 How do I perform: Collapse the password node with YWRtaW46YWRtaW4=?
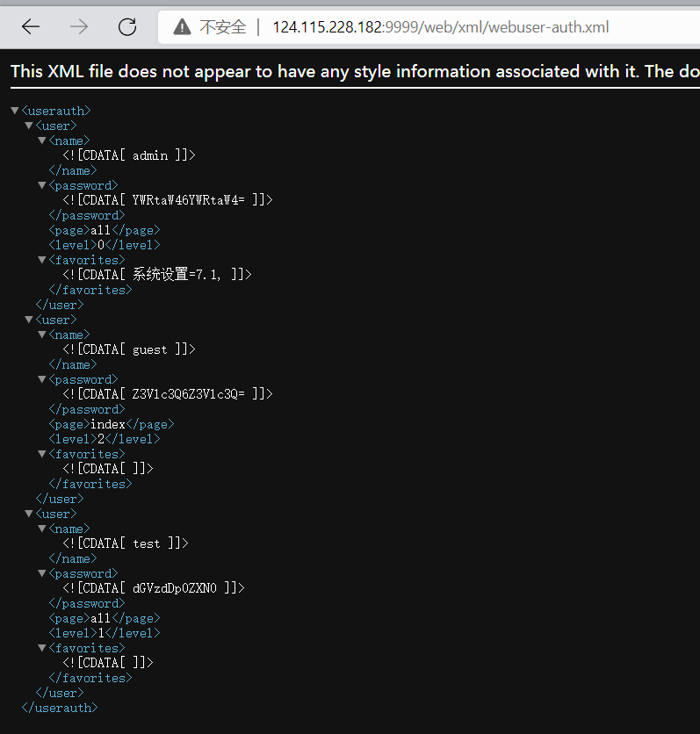42,186
